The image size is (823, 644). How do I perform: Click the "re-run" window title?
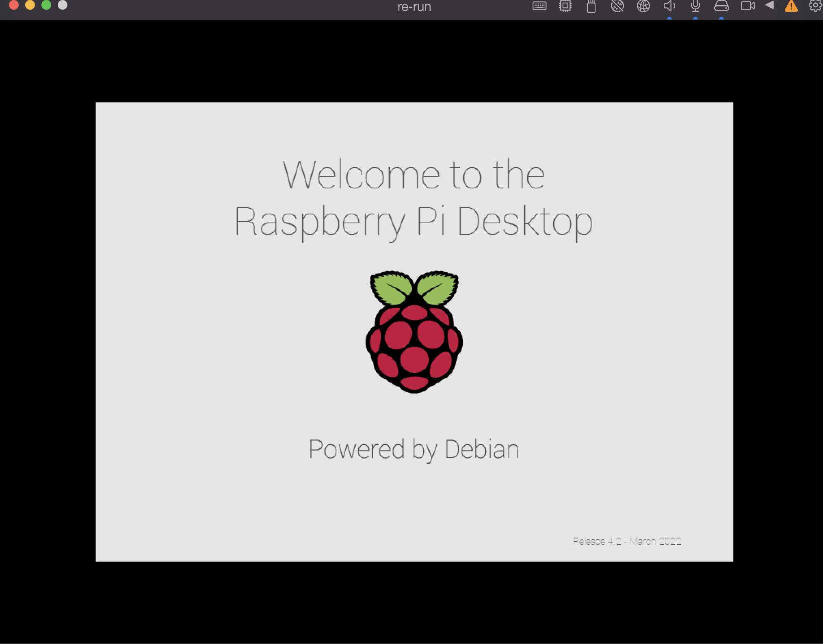[414, 6]
